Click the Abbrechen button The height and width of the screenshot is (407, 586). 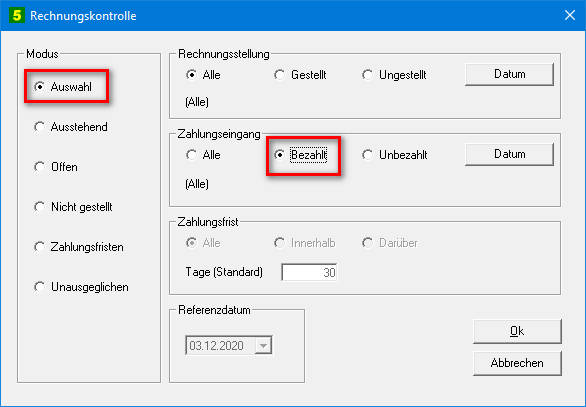(x=517, y=363)
